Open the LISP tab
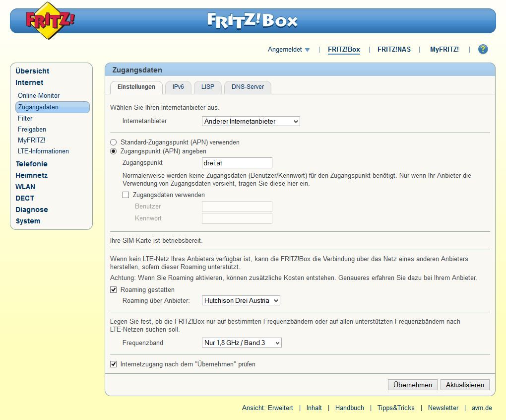Image resolution: width=506 pixels, height=420 pixels. 208,87
